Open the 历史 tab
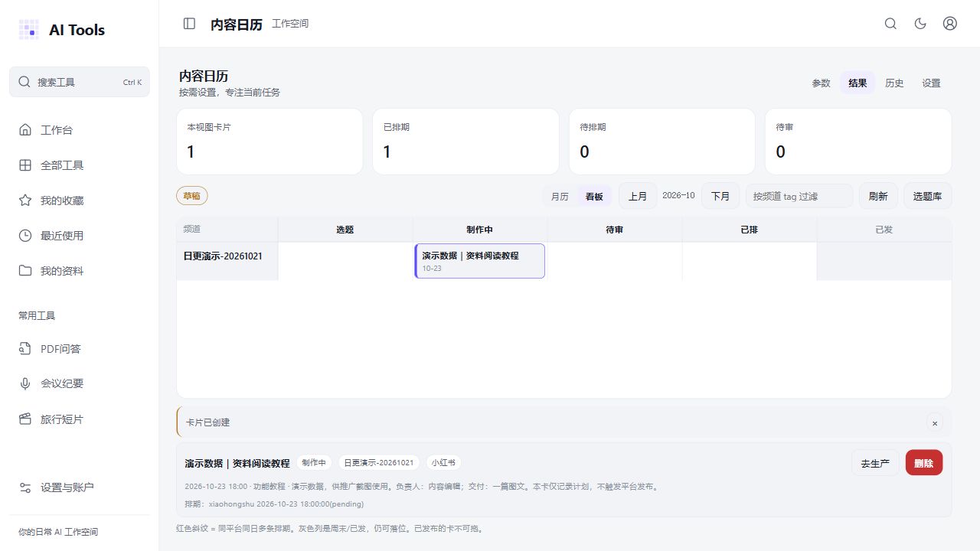Screen dimensions: 980x551 coord(894,83)
